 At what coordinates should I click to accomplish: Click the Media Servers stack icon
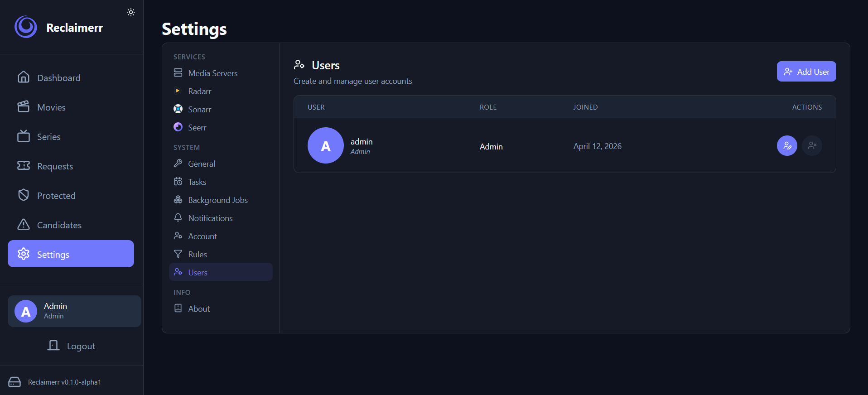coord(178,72)
